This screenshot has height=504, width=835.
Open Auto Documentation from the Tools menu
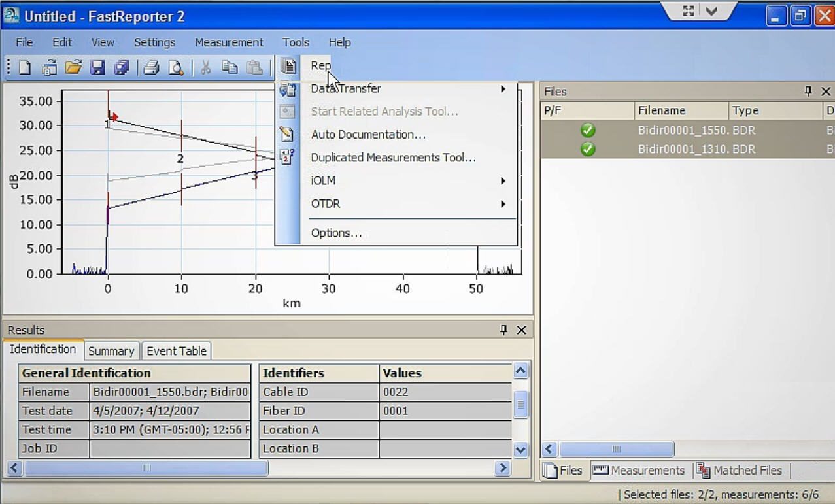[x=367, y=135]
